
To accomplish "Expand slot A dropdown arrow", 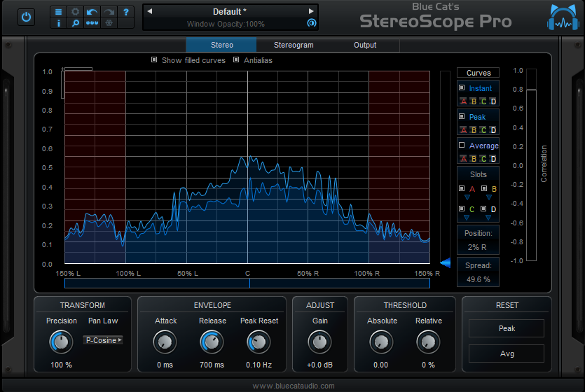I will tap(468, 198).
